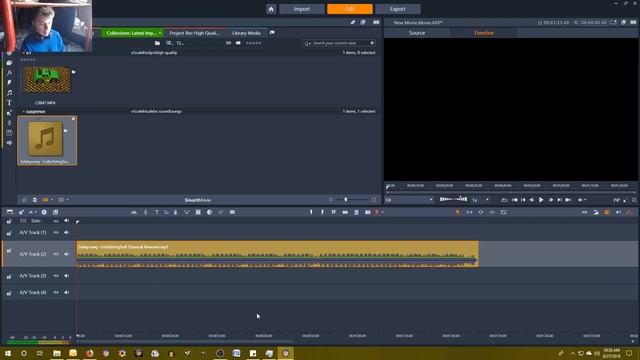
Task: Open library folder browse icon
Action: [x=157, y=43]
